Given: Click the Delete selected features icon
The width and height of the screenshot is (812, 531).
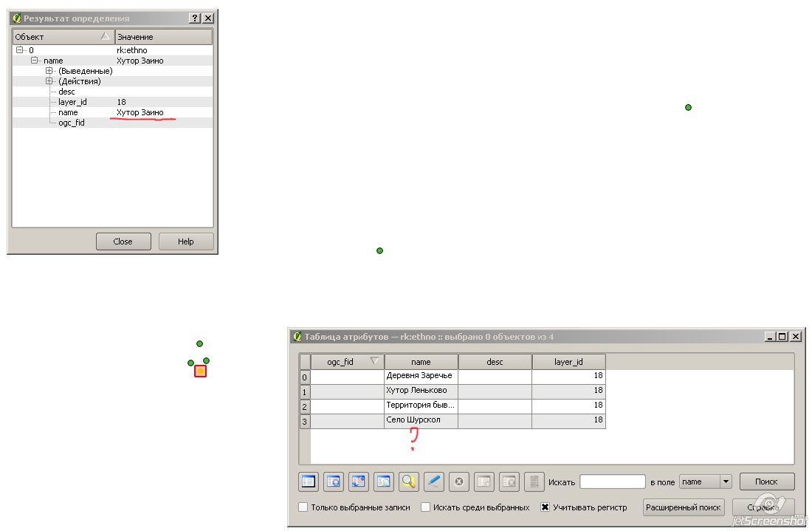Looking at the screenshot, I should 459,482.
